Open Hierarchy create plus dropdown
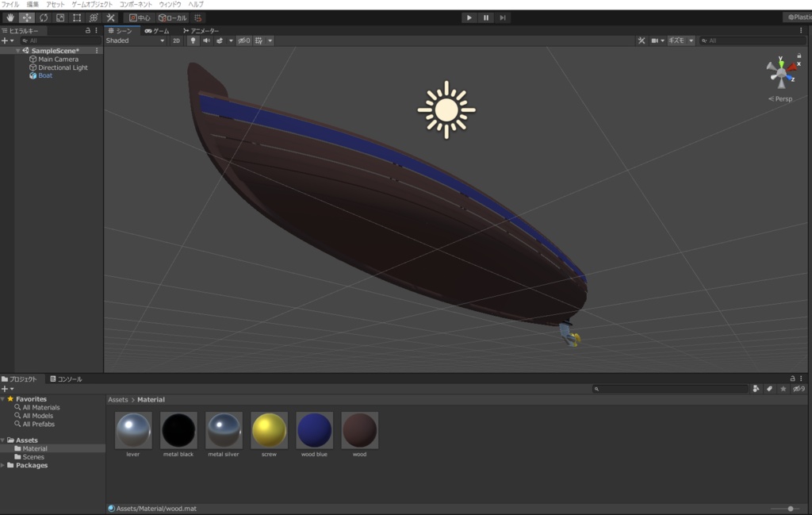This screenshot has width=812, height=515. point(7,40)
